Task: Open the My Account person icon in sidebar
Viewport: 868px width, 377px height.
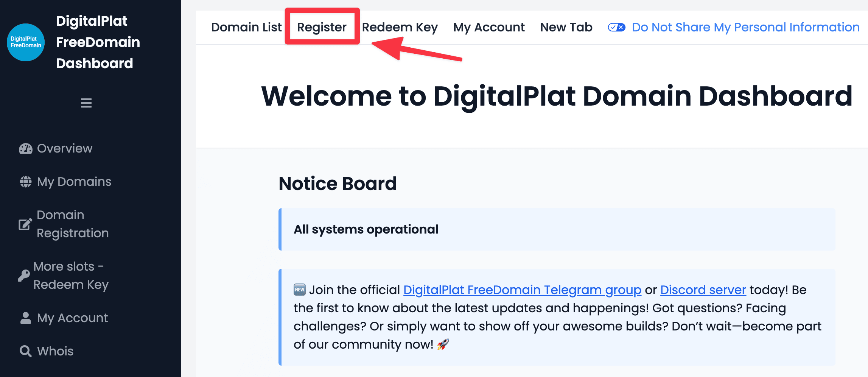Action: pyautogui.click(x=25, y=318)
